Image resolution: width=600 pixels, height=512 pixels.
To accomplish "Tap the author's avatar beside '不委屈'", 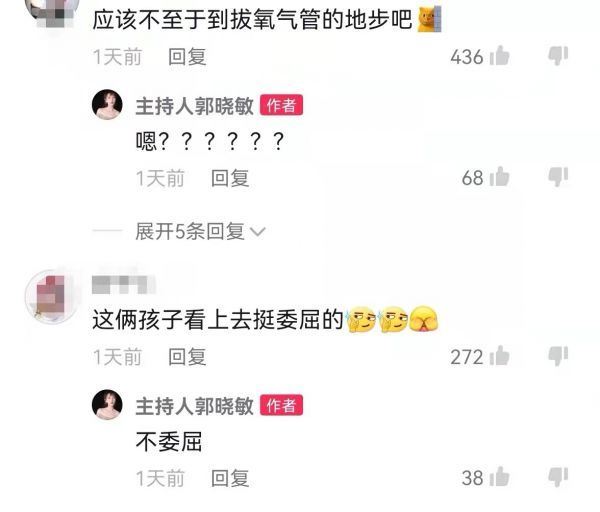I will click(x=107, y=405).
